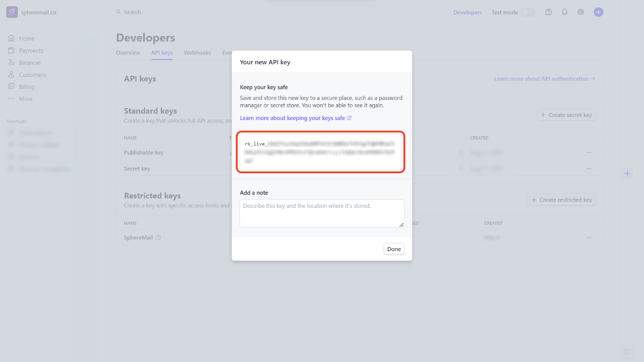
Task: Expand More in the sidebar
Action: tap(26, 99)
